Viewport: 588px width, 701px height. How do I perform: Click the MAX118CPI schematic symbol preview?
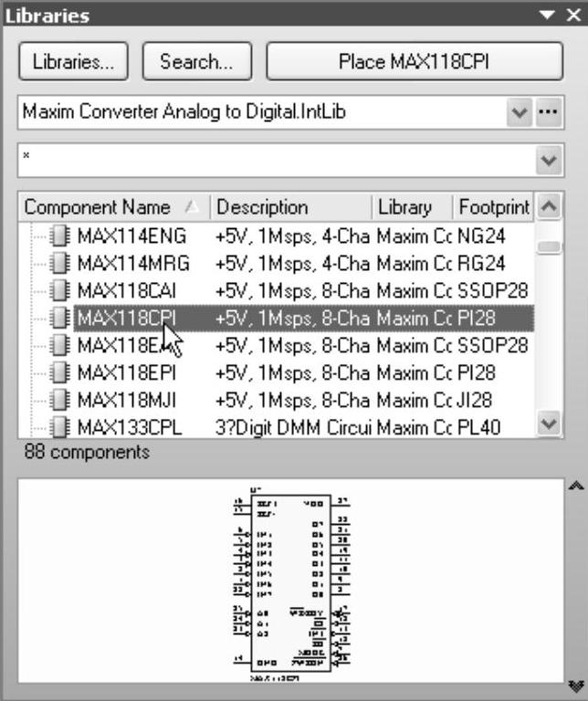coord(291,585)
